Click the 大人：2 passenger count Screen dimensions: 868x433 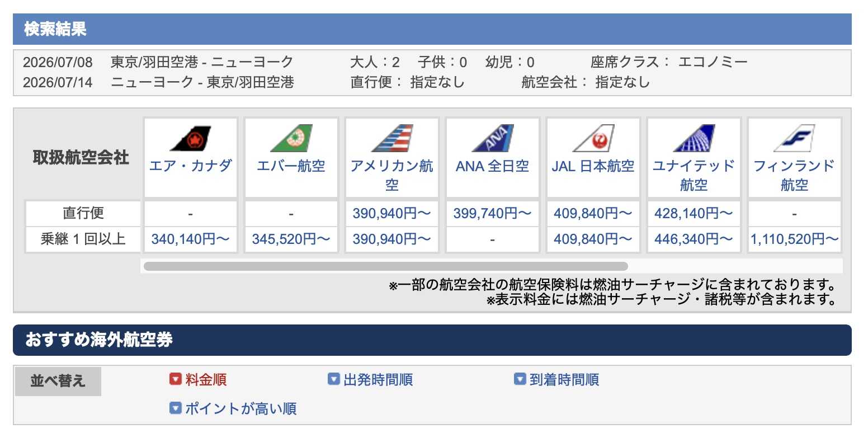[375, 62]
